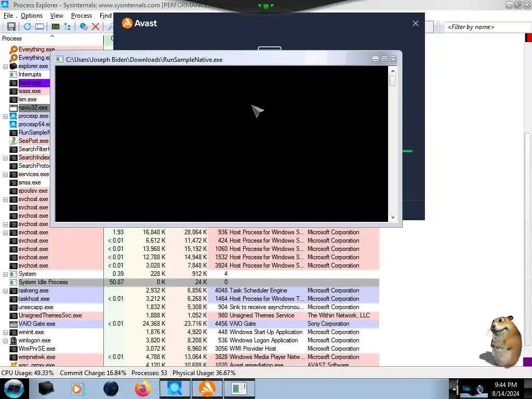Close the Avast window with its X
This screenshot has height=399, width=532.
coord(415,23)
